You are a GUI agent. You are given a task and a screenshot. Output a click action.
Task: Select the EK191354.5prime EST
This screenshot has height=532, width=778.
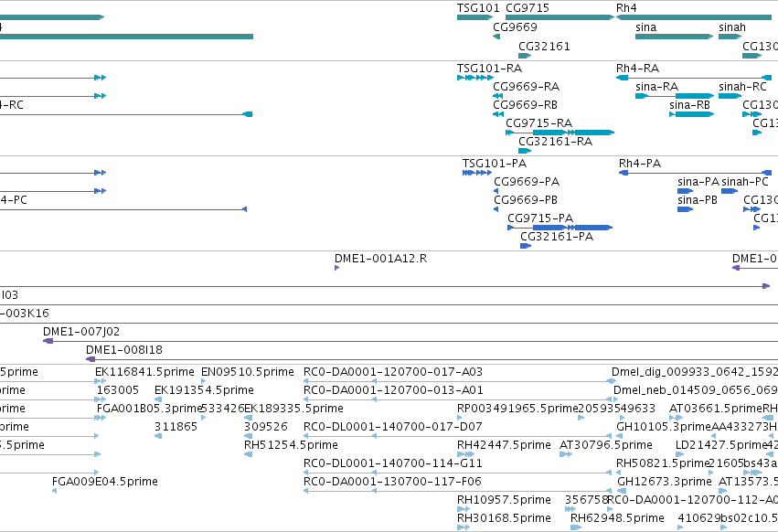pos(158,400)
